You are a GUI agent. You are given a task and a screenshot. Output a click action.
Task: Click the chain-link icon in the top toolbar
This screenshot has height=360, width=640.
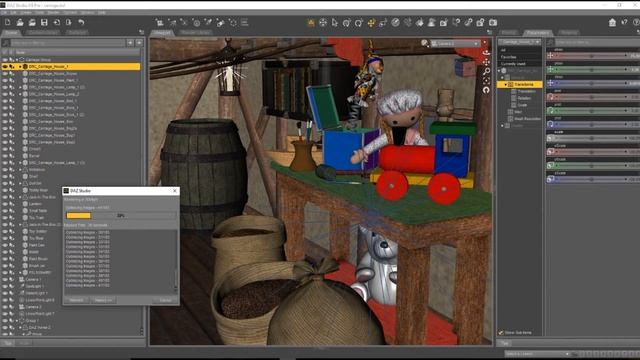click(x=469, y=22)
